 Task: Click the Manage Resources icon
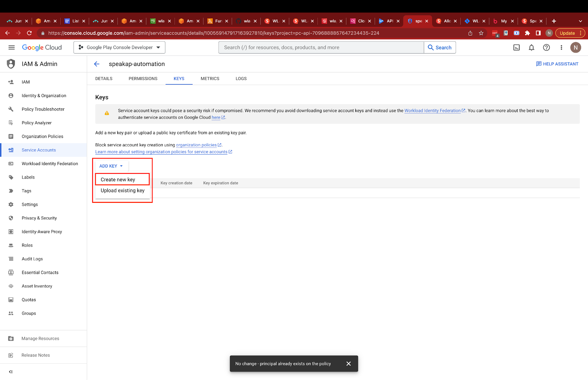pyautogui.click(x=11, y=338)
